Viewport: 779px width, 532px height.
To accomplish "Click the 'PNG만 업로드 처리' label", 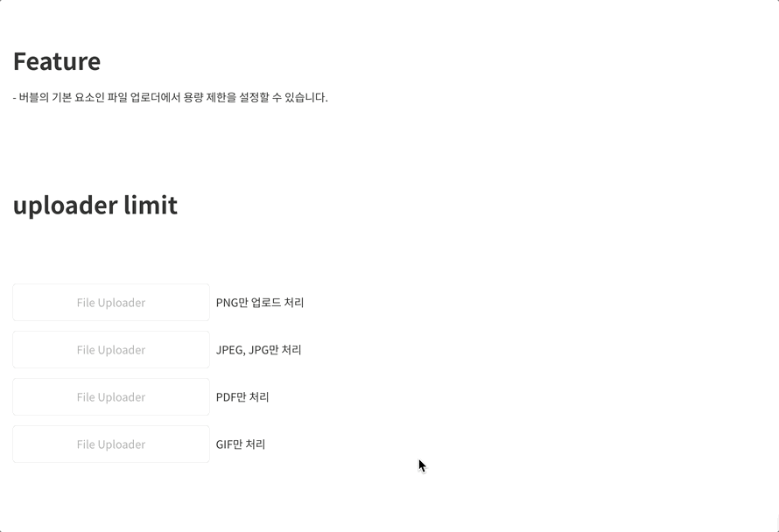I will point(260,303).
